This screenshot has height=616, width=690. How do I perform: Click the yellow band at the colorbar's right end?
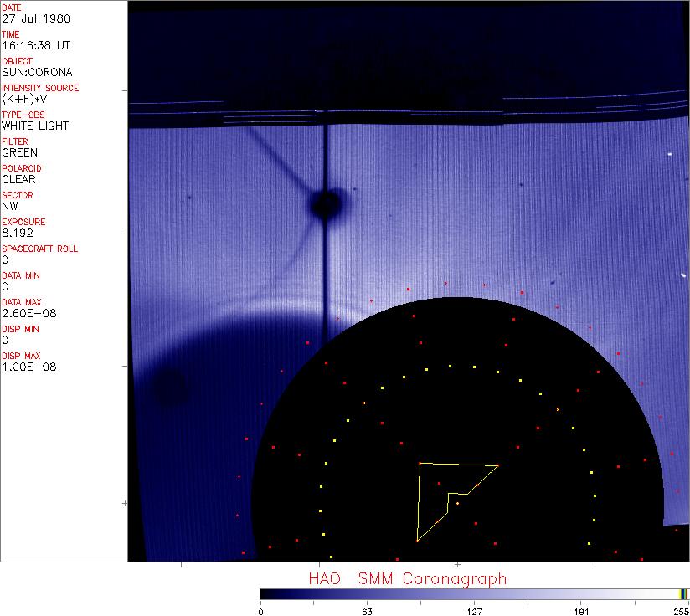[682, 594]
